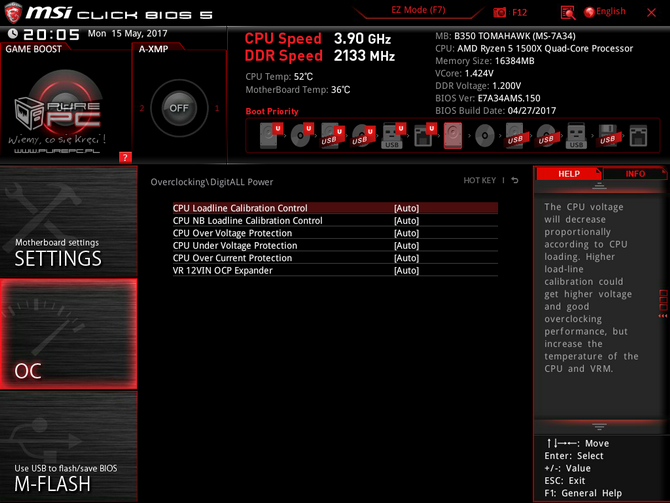Screen dimensions: 670x503
Task: Click the CPU Speed 3.90 GHz readout
Action: point(317,39)
